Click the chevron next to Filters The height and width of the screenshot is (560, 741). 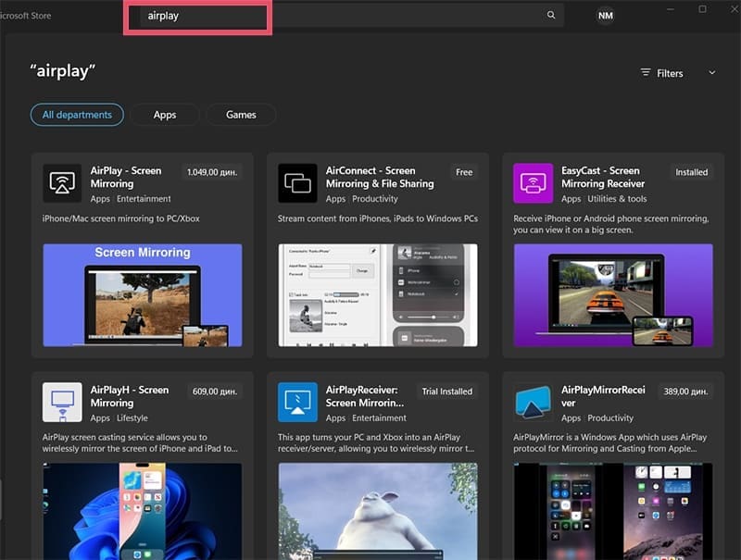711,72
